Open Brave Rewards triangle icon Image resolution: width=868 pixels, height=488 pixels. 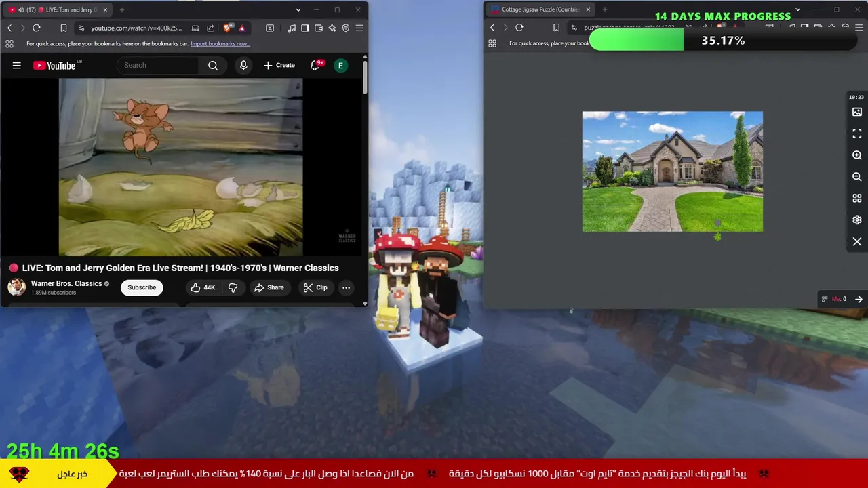(x=241, y=28)
